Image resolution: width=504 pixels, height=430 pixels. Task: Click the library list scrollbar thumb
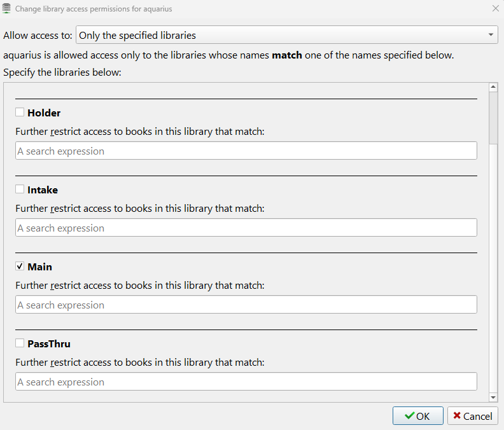point(493,118)
